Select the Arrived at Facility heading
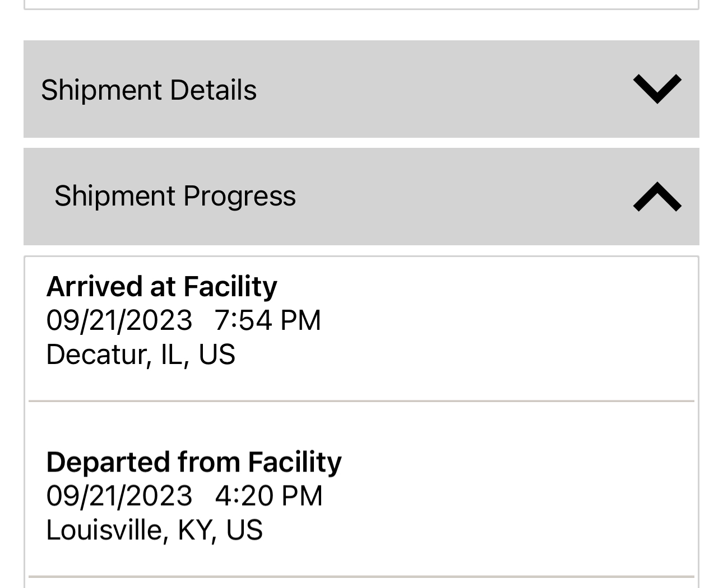Screen dimensions: 723x588 click(x=161, y=286)
